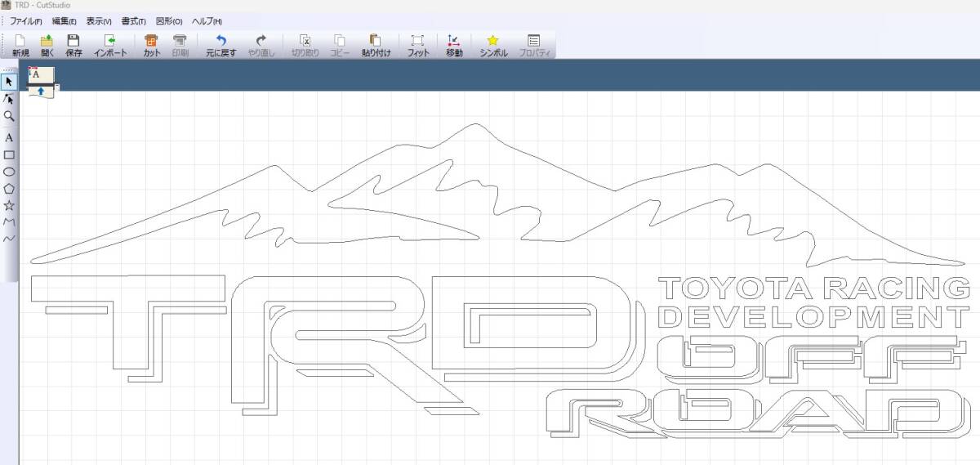
Task: Click the TOYOTA RACING outline text
Action: [813, 288]
